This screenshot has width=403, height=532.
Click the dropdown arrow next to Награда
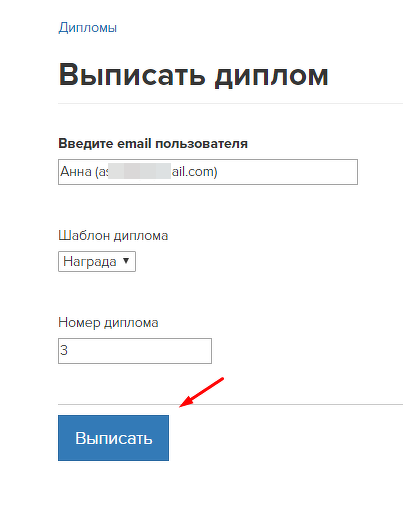pyautogui.click(x=126, y=261)
